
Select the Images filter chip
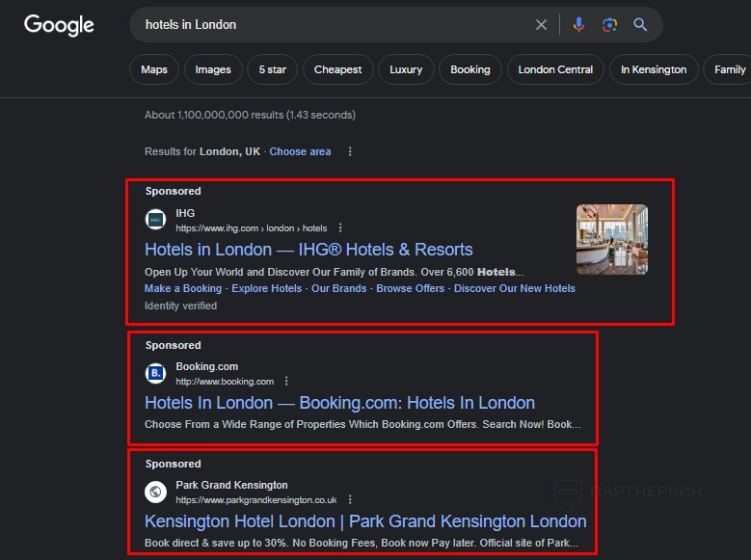tap(213, 69)
